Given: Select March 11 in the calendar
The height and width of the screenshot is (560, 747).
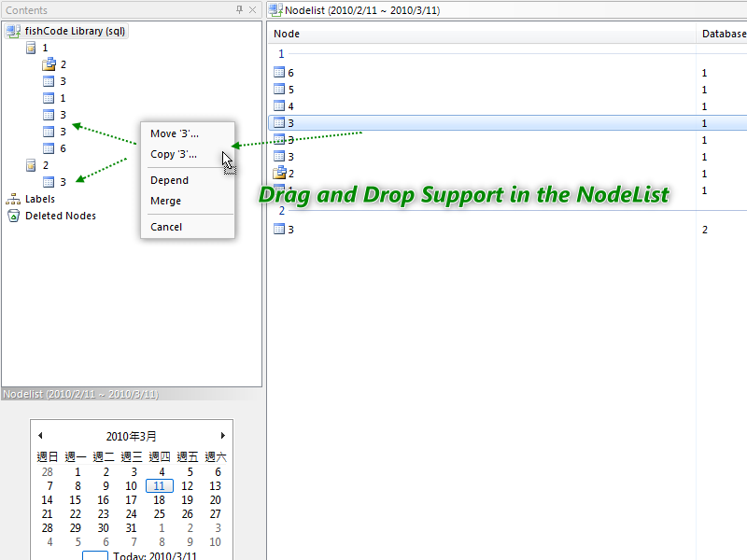Looking at the screenshot, I should pos(159,485).
